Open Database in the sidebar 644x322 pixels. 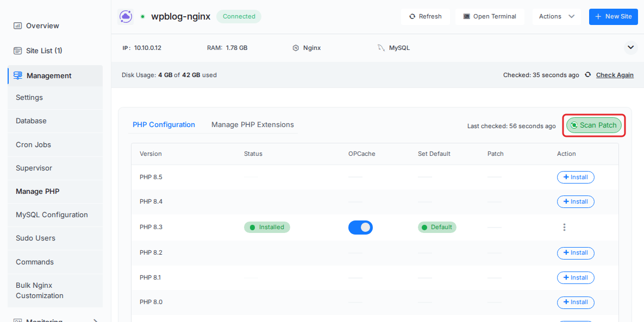click(55, 121)
